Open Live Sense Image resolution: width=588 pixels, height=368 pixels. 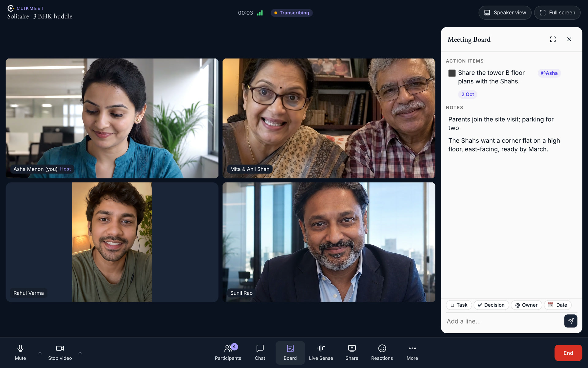(x=321, y=353)
